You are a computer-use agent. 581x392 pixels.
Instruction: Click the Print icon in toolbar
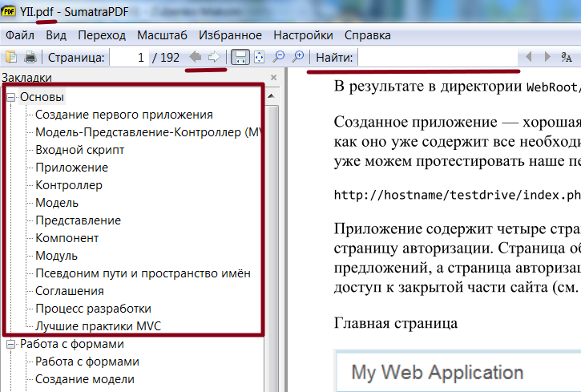coord(30,57)
